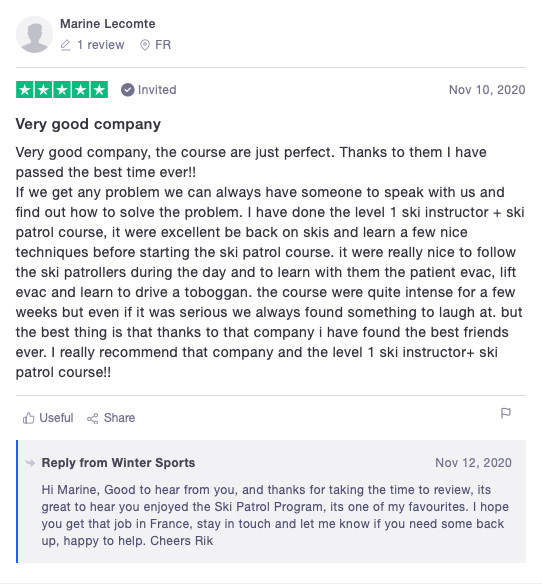Viewport: 542px width, 584px height.
Task: Click the thumbs-up Useful icon
Action: 29,418
